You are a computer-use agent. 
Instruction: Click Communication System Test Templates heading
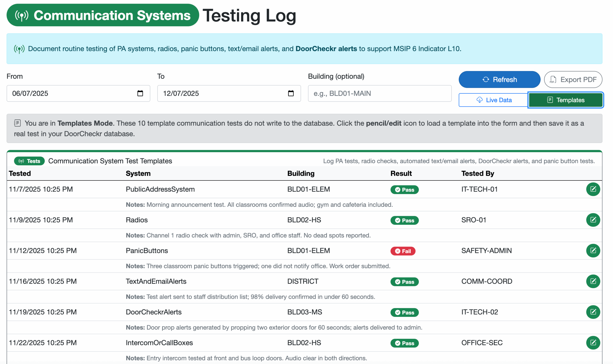click(x=110, y=161)
